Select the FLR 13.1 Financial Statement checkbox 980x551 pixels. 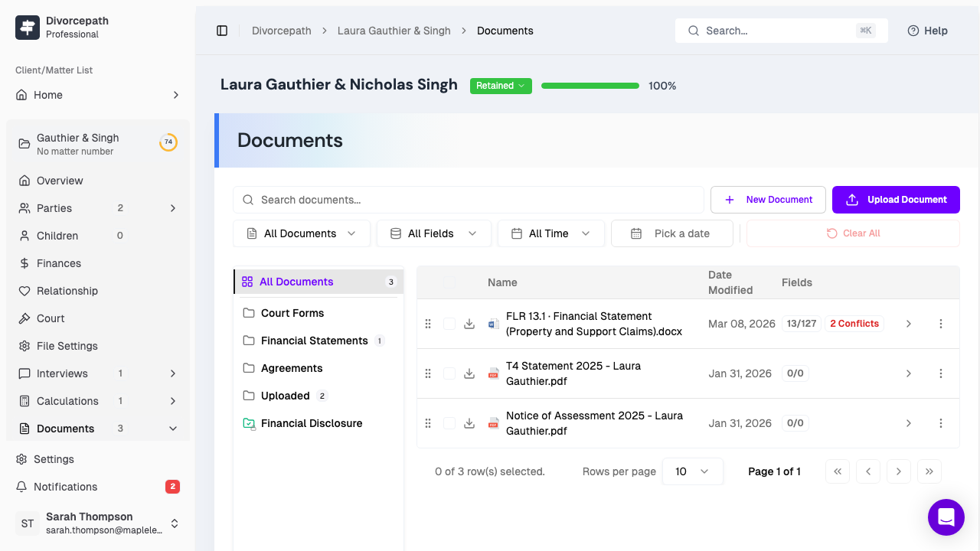click(x=449, y=324)
